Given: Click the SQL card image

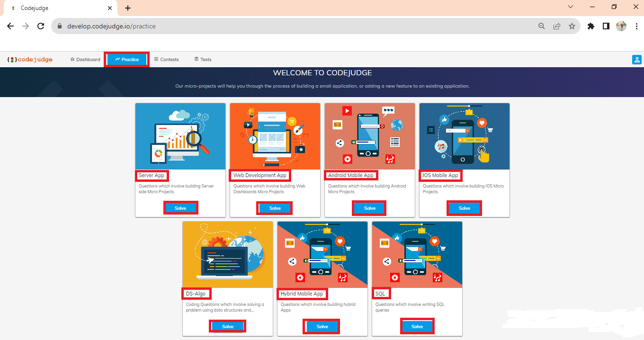Looking at the screenshot, I should [417, 255].
